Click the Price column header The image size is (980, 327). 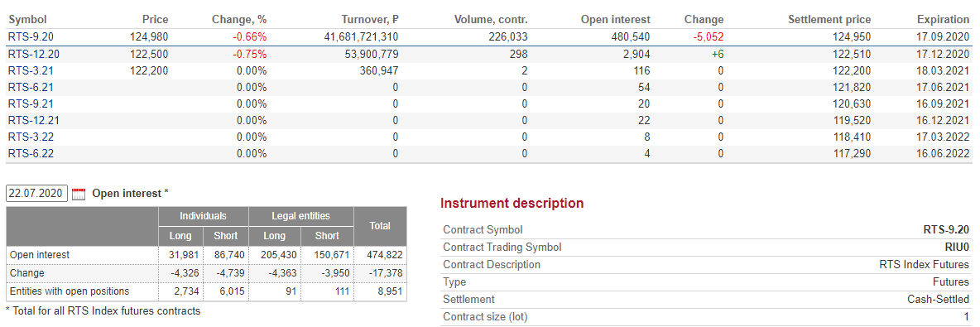tap(155, 19)
